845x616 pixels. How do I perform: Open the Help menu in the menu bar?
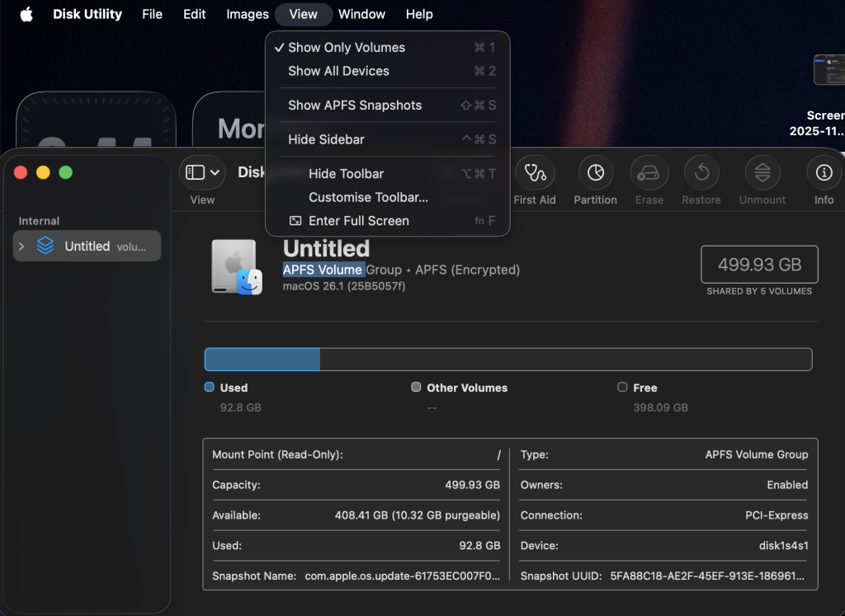click(x=419, y=14)
